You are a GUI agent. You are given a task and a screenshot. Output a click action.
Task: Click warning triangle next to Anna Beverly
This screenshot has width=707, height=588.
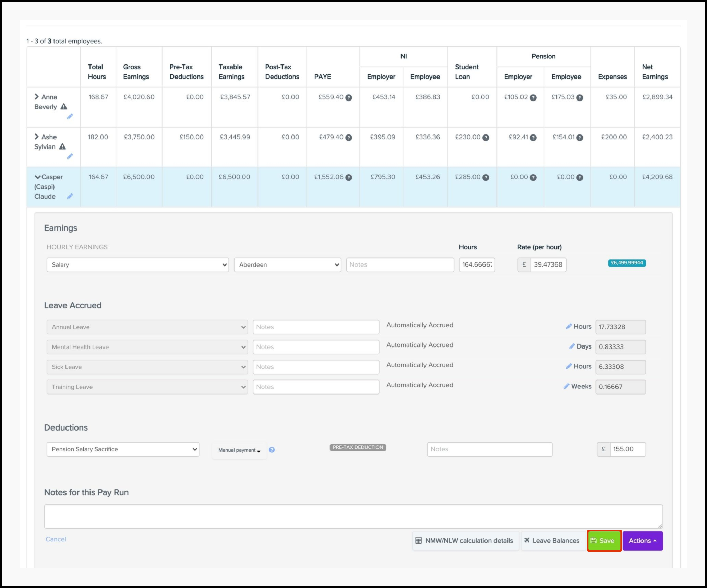point(64,107)
